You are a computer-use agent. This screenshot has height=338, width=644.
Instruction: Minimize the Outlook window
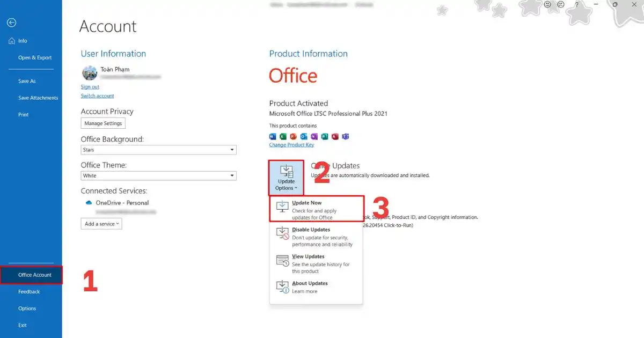coord(595,4)
